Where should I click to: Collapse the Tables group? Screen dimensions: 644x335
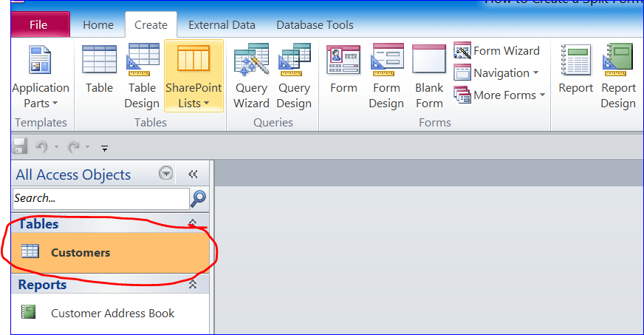click(193, 223)
